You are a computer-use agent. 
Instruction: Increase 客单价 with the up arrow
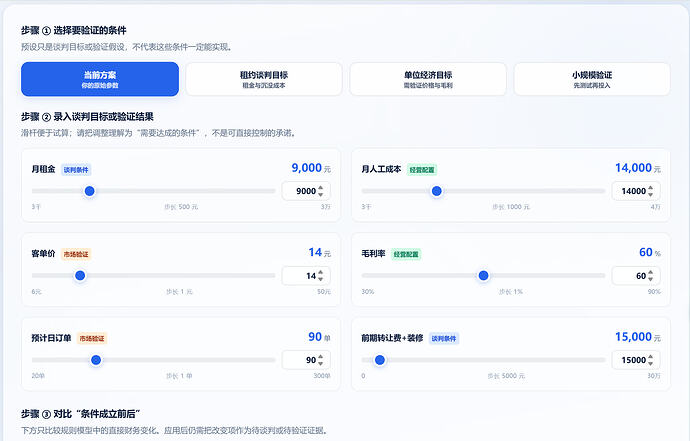pyautogui.click(x=320, y=272)
